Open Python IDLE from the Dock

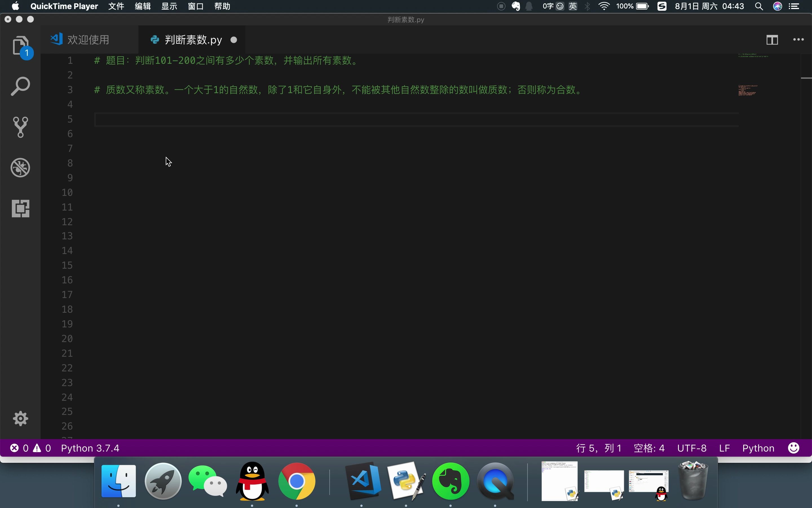click(407, 481)
